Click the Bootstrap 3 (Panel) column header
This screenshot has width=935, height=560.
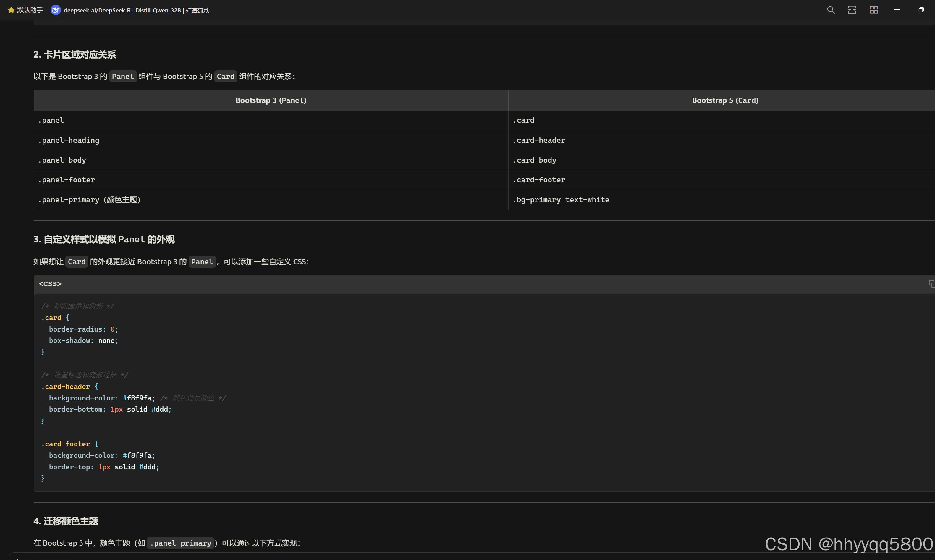(271, 100)
